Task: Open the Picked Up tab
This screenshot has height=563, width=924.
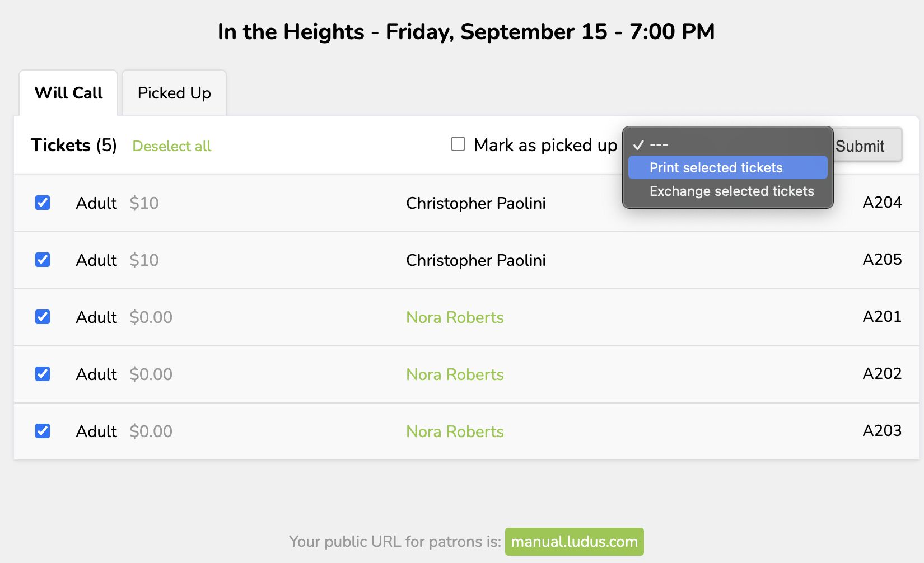Action: [174, 93]
